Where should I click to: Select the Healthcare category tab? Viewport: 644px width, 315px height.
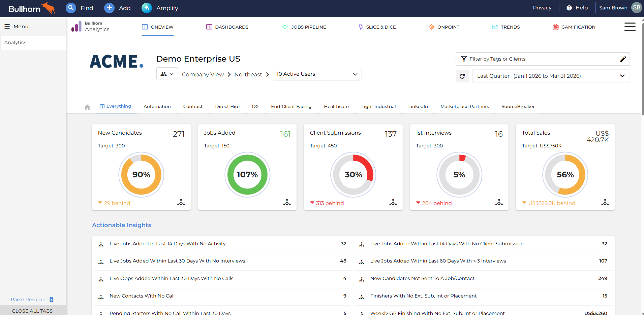click(336, 106)
